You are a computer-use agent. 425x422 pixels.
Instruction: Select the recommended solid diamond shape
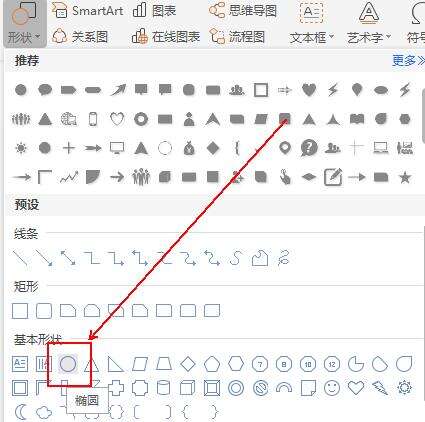pyautogui.click(x=213, y=148)
